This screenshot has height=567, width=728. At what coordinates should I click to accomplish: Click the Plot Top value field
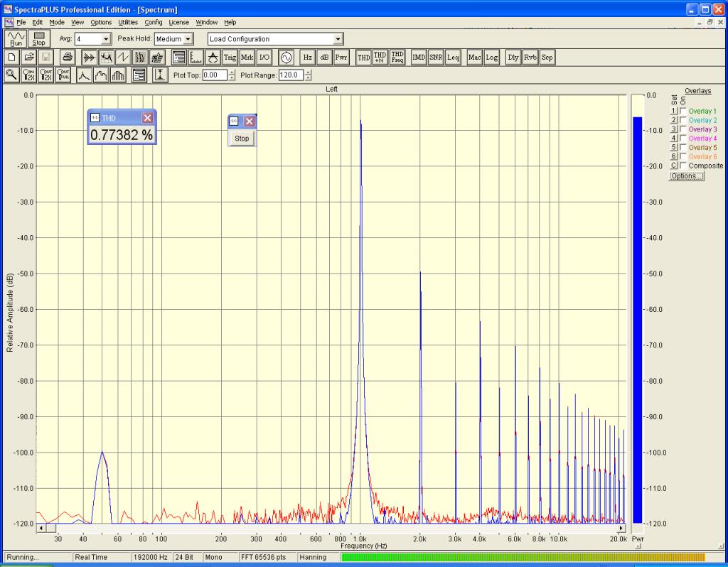point(215,75)
